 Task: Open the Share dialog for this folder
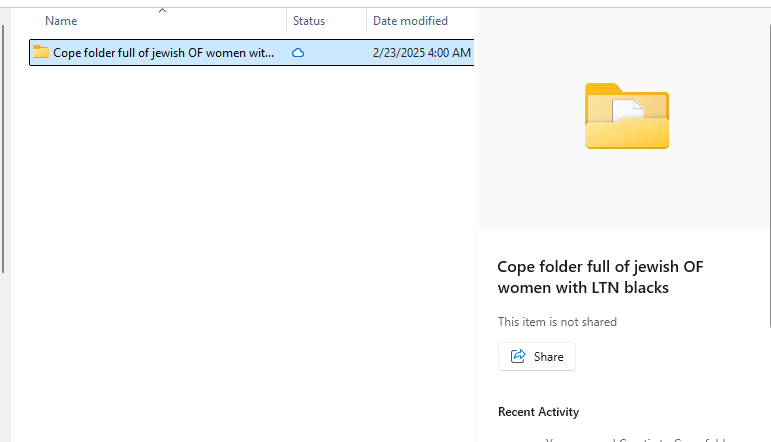pos(536,356)
